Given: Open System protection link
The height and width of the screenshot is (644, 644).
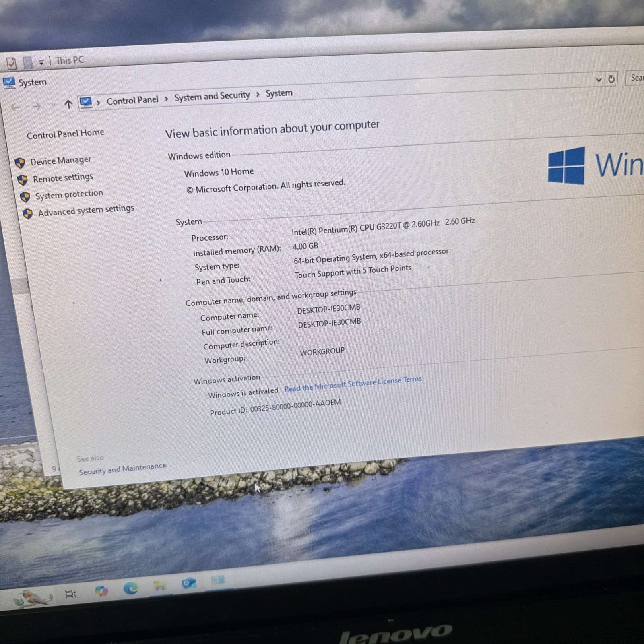Looking at the screenshot, I should (69, 195).
